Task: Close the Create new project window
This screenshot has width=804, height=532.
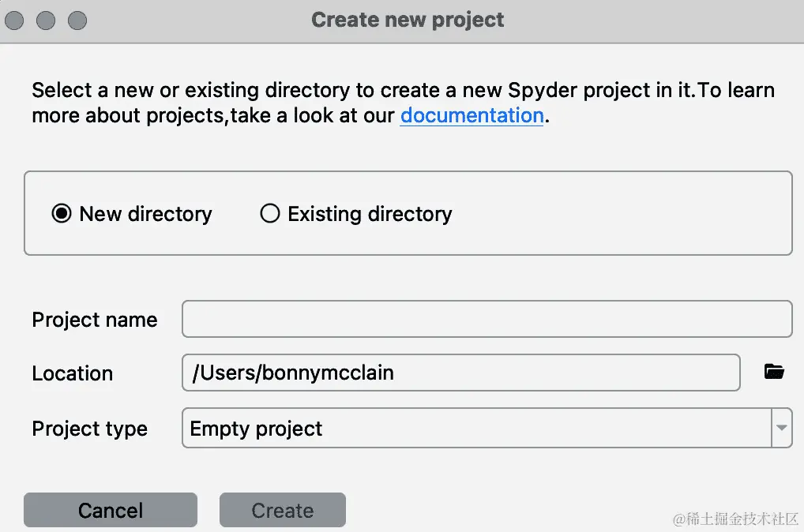Action: 15,21
